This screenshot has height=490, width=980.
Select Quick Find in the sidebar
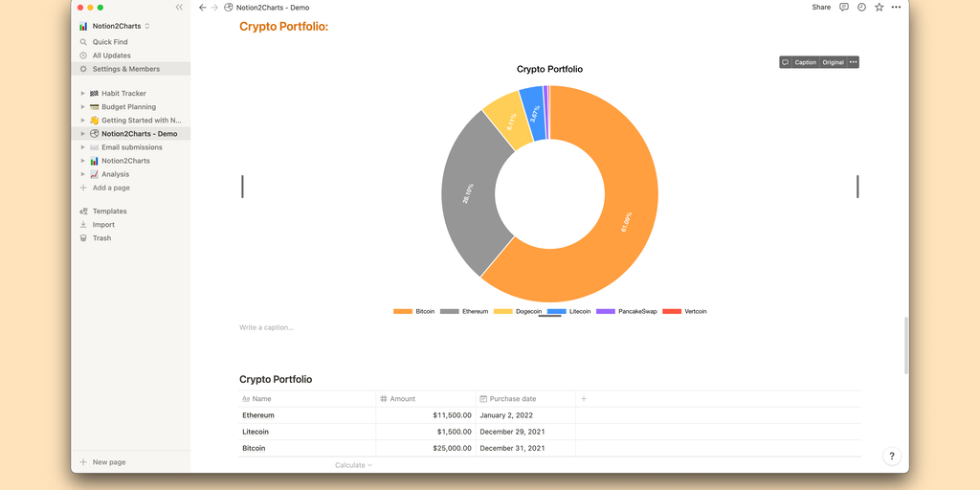click(x=110, y=42)
